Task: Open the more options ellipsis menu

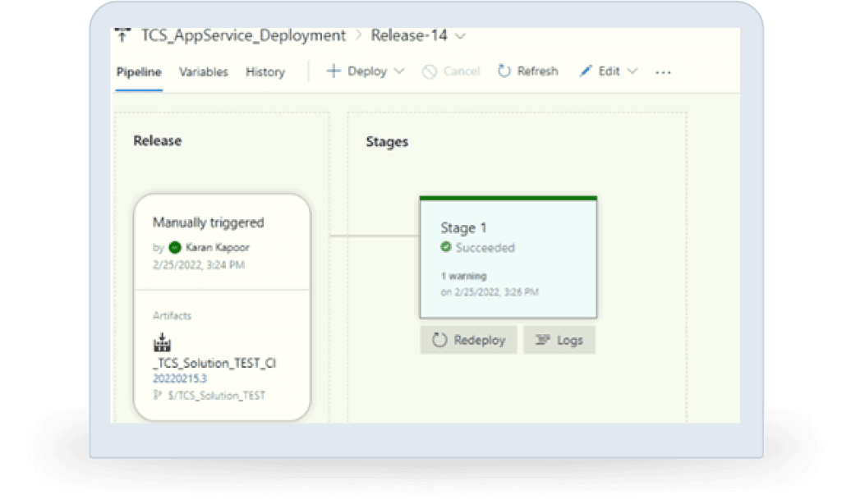Action: click(x=663, y=72)
